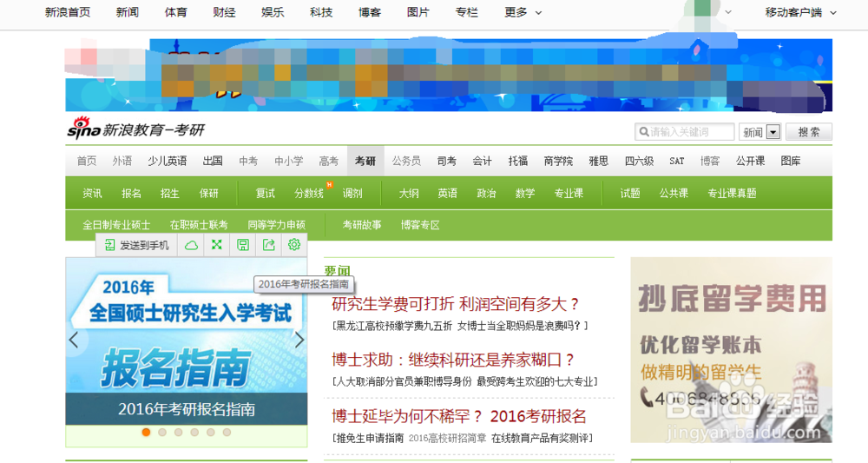Viewport: 868px width, 463px height.
Task: Go to next slide with right arrow
Action: pyautogui.click(x=299, y=340)
